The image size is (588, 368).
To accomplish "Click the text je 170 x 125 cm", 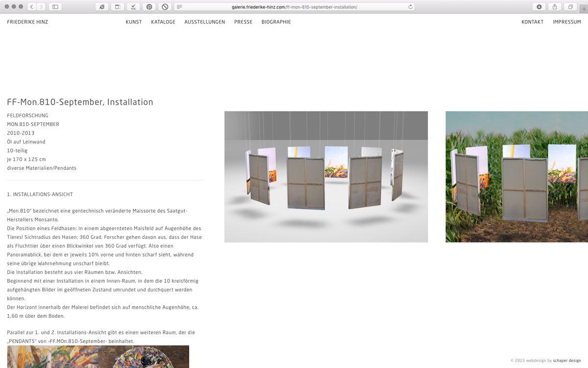I will (x=26, y=159).
